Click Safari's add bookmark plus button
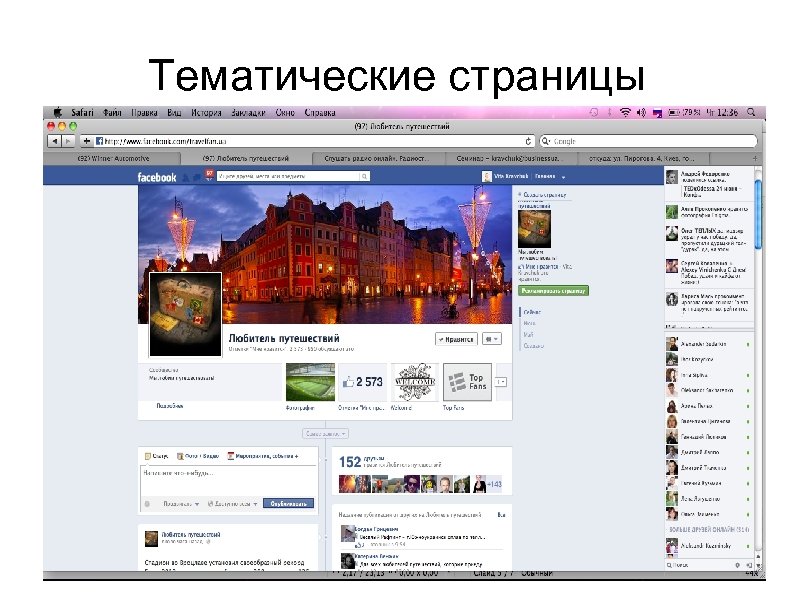Image resolution: width=794 pixels, height=595 pixels. click(x=86, y=141)
